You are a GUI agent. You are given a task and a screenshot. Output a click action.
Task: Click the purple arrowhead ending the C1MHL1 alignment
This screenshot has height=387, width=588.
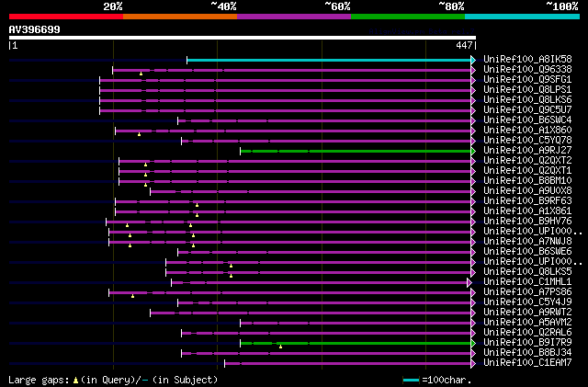(x=469, y=282)
